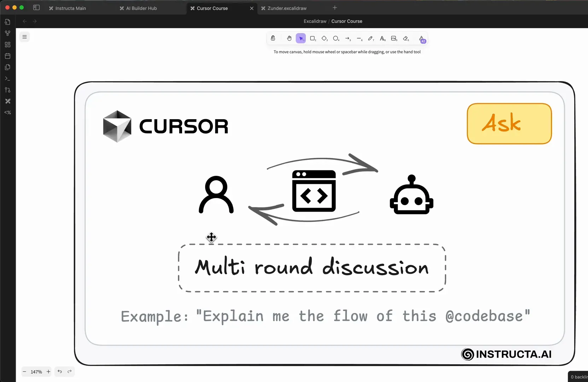Navigate back with left arrow
588x382 pixels.
point(25,21)
